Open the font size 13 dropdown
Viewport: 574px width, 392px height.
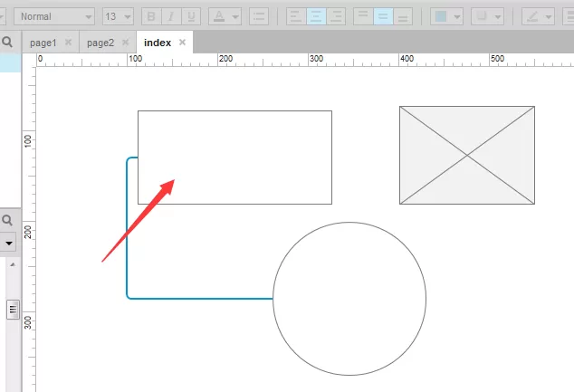118,16
